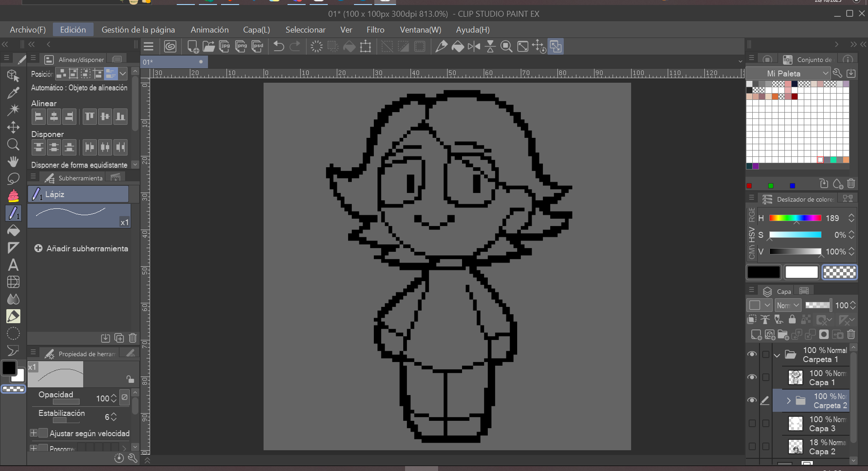Select the Hand pan tool
The height and width of the screenshot is (471, 868).
click(13, 161)
